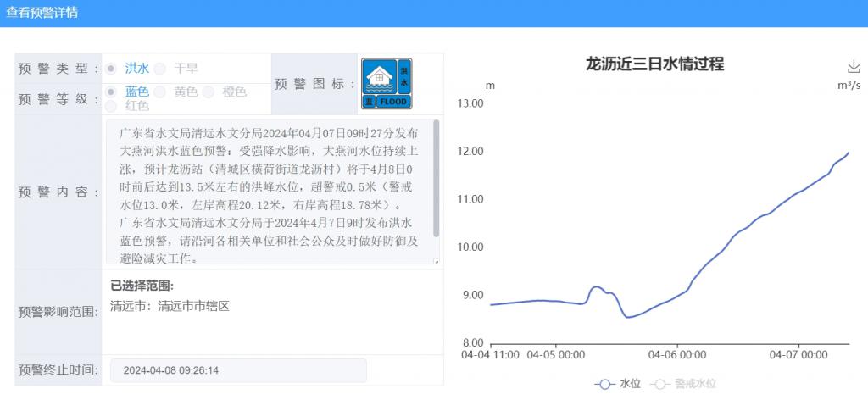Viewport: 868px width, 411px height.
Task: Choose the 红色 warning level radio
Action: click(x=112, y=106)
